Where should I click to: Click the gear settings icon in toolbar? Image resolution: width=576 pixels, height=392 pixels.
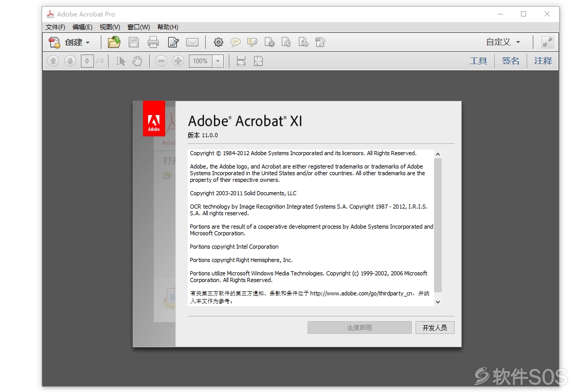coord(219,42)
